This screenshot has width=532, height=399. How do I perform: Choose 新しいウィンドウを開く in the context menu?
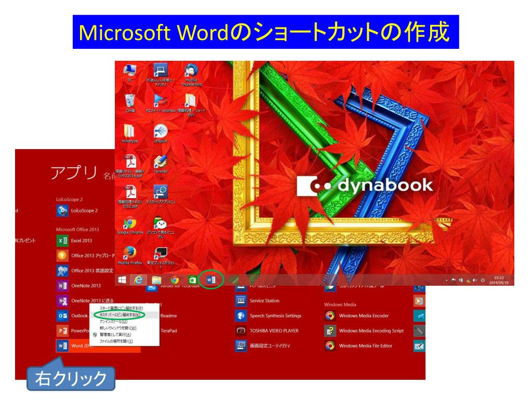[124, 328]
